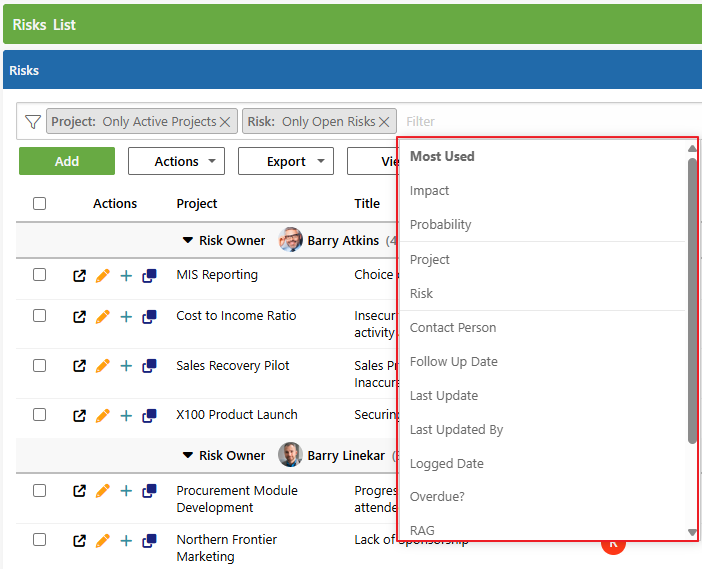Check the Cost to Income Ratio row checkbox
The width and height of the screenshot is (702, 569).
(39, 316)
